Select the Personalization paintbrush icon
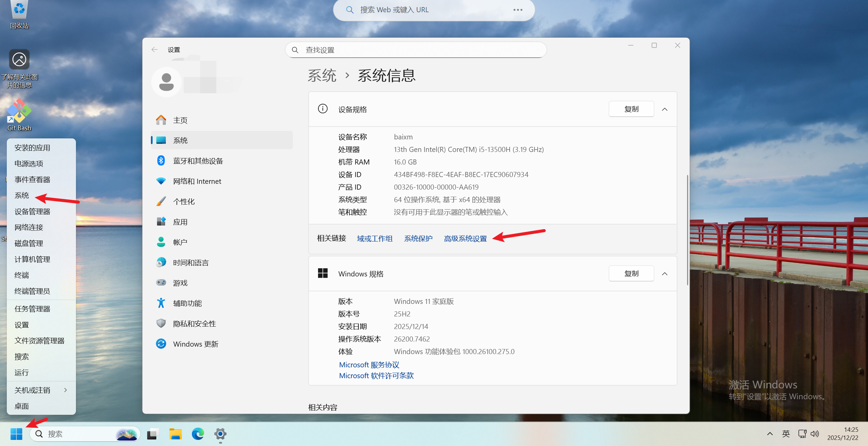 pos(161,201)
